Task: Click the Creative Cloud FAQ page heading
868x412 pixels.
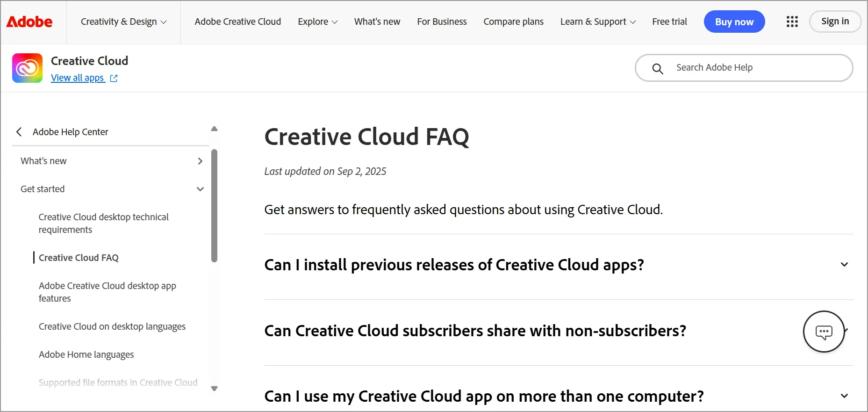Action: [x=367, y=137]
